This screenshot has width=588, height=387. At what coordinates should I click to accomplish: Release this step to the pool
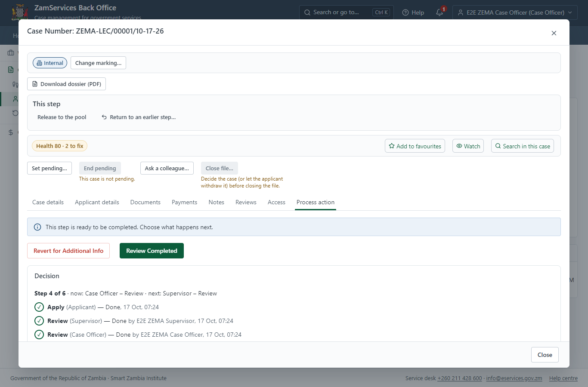pyautogui.click(x=62, y=117)
